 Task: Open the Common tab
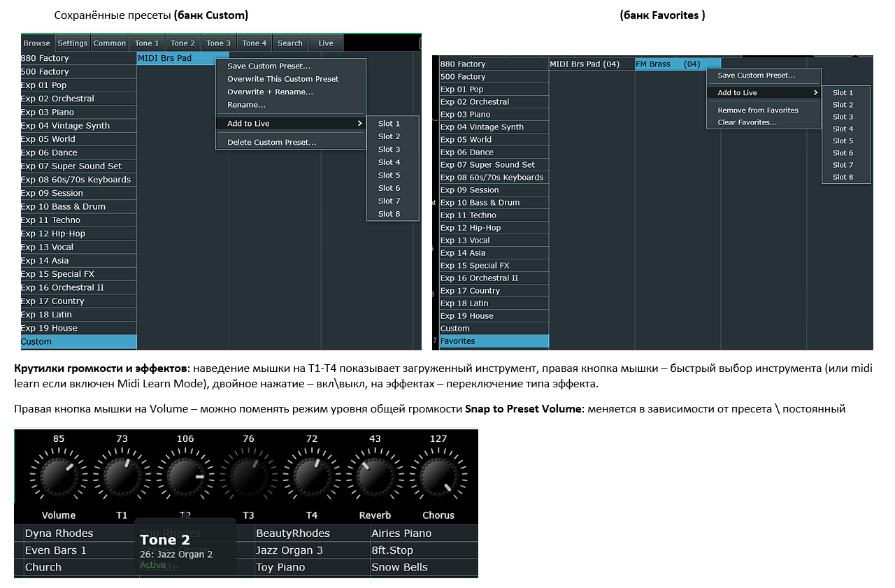tap(110, 43)
